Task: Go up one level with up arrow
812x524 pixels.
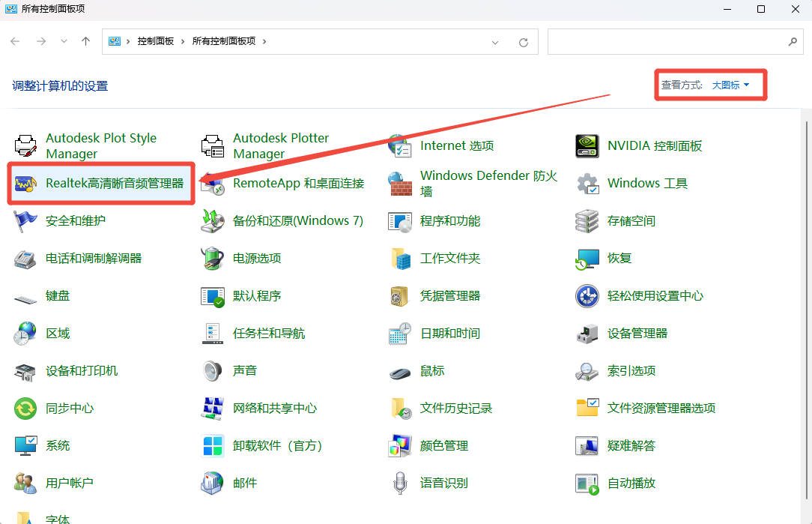Action: (86, 41)
